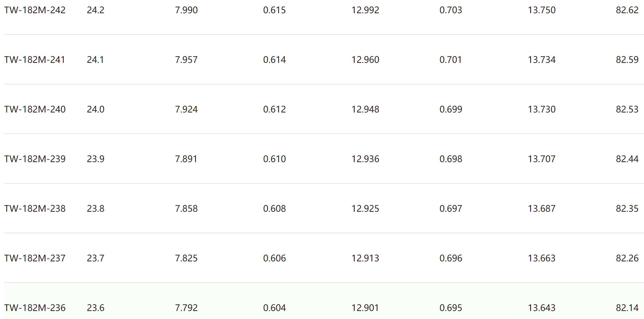Click the 24.2 power value
This screenshot has height=319, width=644.
(x=96, y=10)
